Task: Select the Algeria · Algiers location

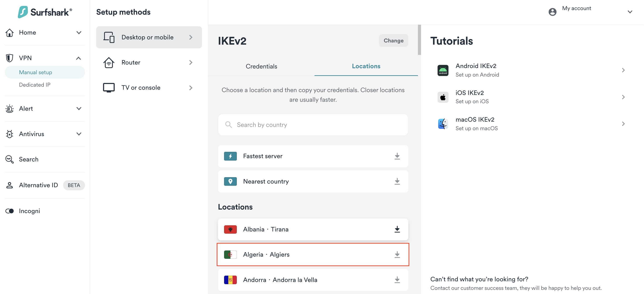Action: (x=313, y=255)
